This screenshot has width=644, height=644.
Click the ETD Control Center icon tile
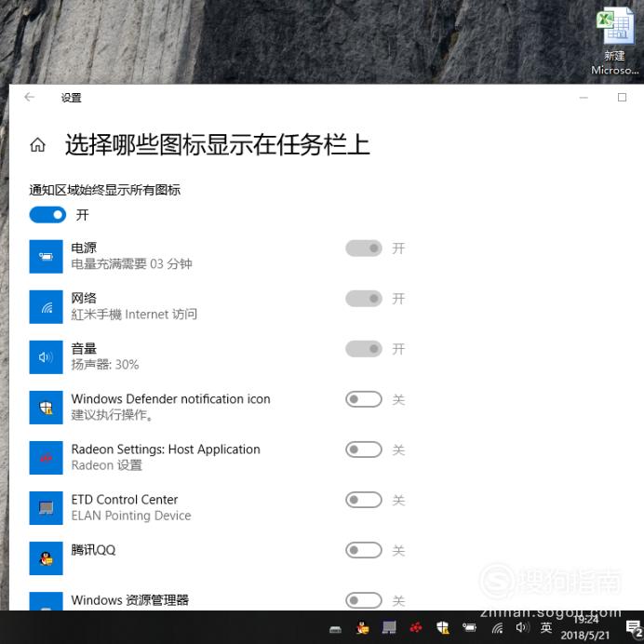pos(46,508)
